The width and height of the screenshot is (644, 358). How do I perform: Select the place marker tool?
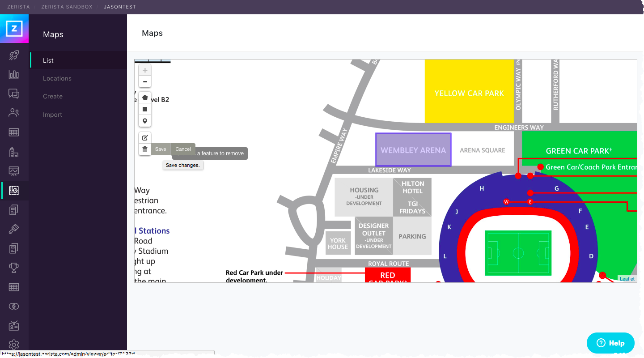point(145,121)
